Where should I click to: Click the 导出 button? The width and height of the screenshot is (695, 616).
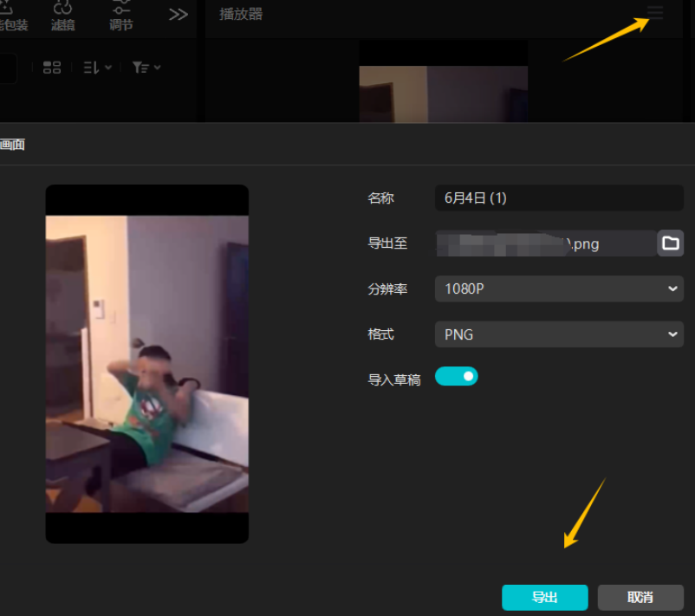tap(544, 597)
